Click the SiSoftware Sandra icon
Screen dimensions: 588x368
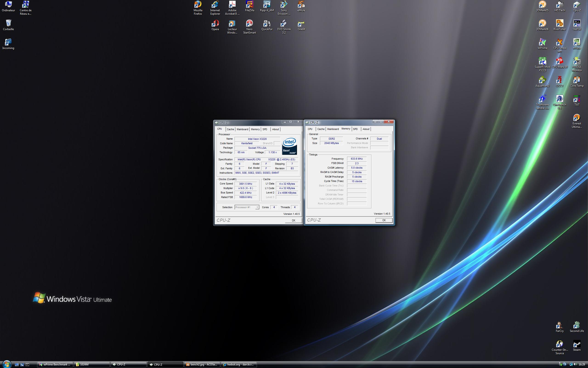coord(542,102)
